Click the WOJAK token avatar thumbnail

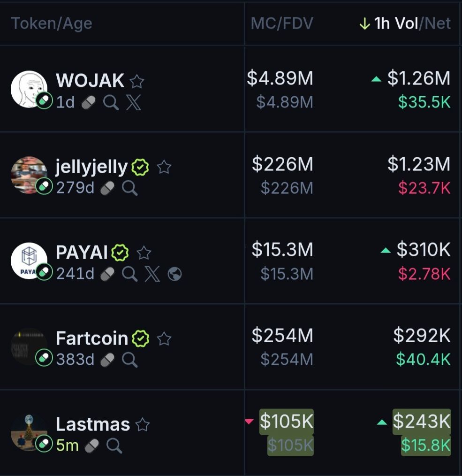pyautogui.click(x=29, y=89)
